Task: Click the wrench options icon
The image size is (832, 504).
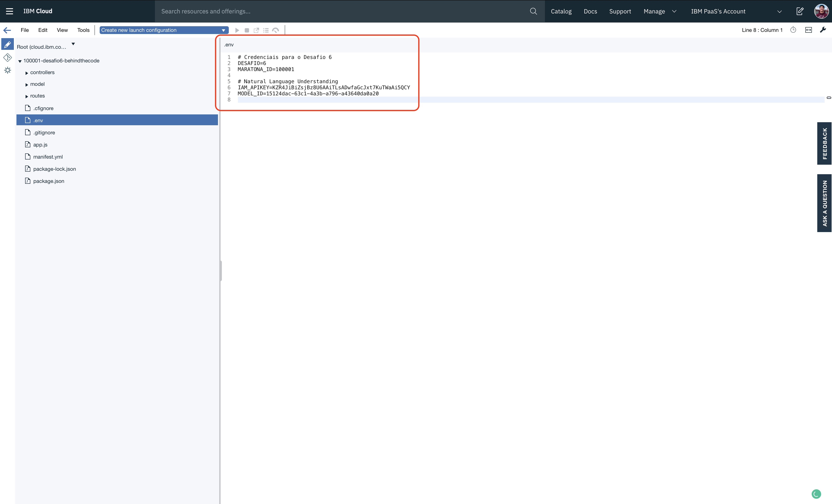Action: (823, 30)
